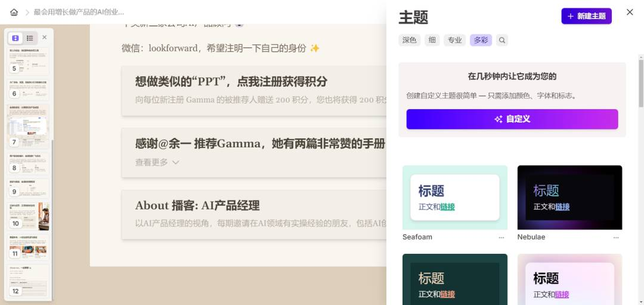This screenshot has width=644, height=305.
Task: Open theme search magnifier icon
Action: (x=502, y=41)
